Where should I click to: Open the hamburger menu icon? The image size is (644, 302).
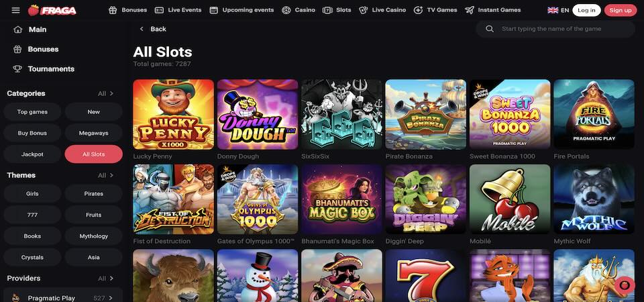[x=15, y=10]
